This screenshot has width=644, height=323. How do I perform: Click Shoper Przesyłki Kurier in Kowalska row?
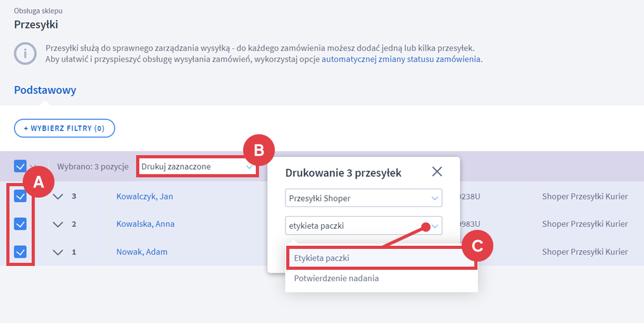click(585, 224)
